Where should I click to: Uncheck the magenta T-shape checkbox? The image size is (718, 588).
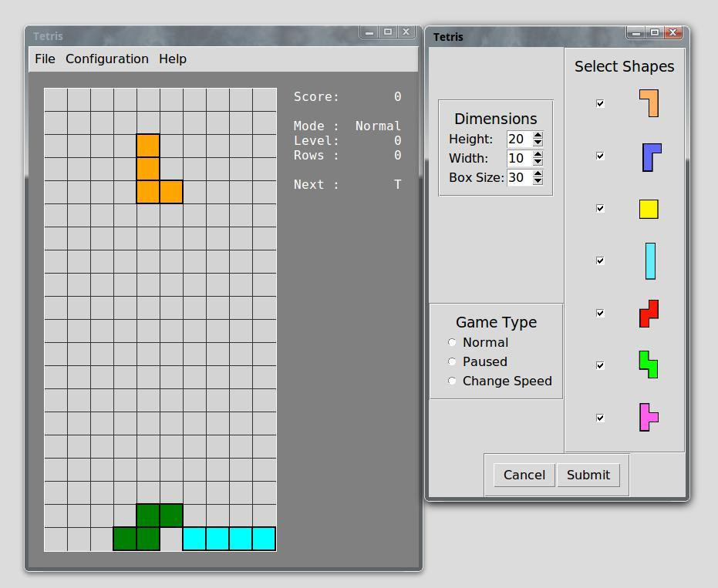click(x=600, y=418)
